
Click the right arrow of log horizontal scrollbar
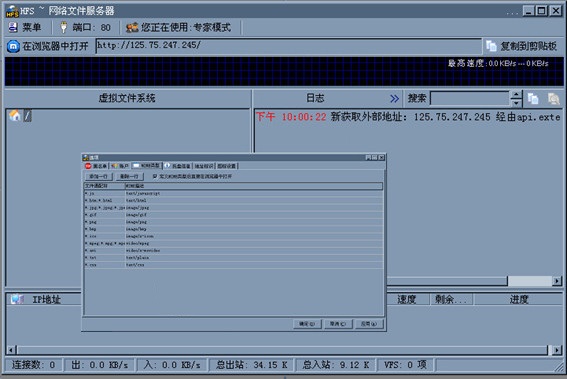click(557, 281)
